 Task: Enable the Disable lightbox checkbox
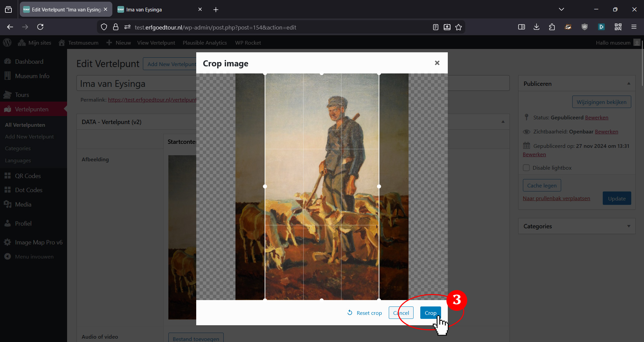click(x=526, y=168)
